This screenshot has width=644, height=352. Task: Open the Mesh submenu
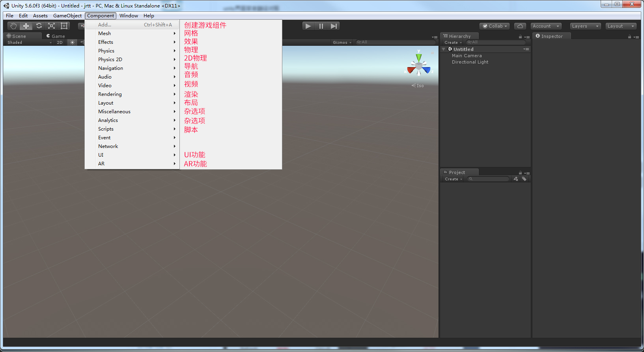(132, 34)
